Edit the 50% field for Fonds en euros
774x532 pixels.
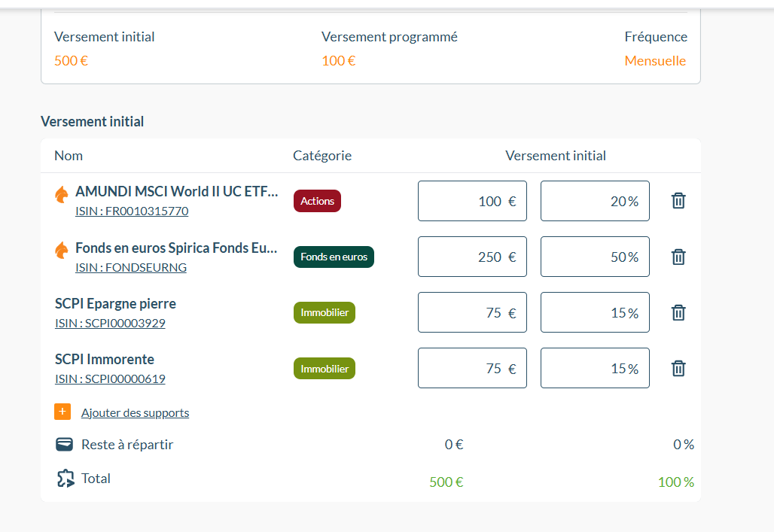click(x=595, y=257)
